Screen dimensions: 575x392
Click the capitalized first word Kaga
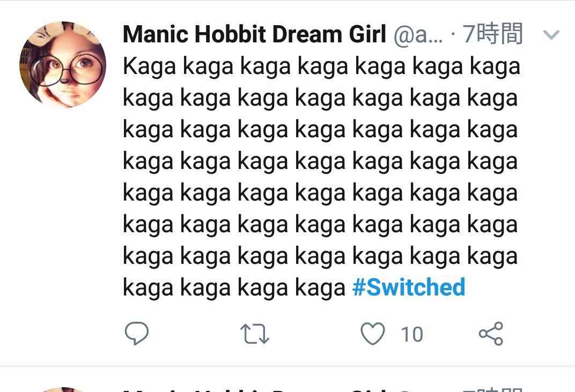click(x=150, y=66)
